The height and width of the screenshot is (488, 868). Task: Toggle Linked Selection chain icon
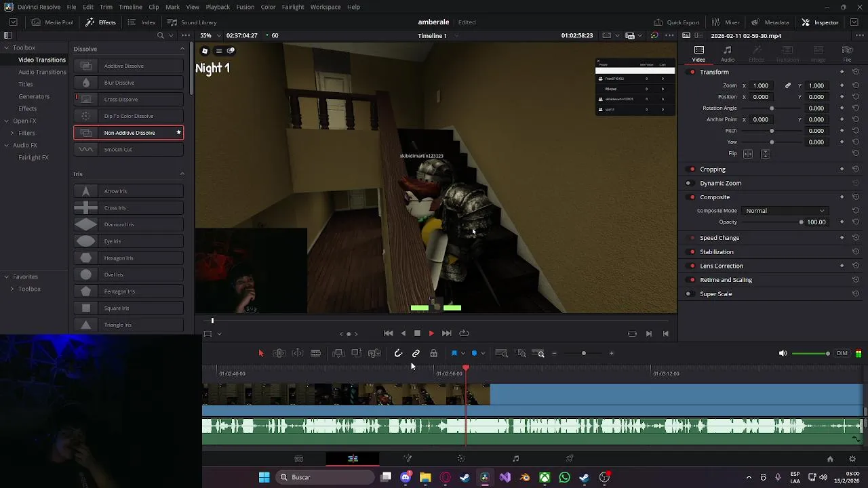(416, 353)
